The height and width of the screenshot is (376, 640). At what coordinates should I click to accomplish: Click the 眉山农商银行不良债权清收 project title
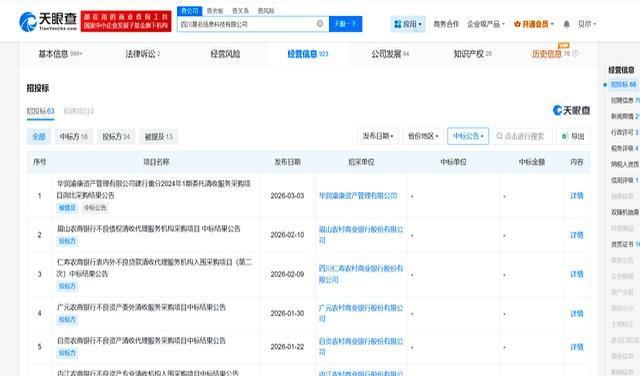(x=149, y=229)
